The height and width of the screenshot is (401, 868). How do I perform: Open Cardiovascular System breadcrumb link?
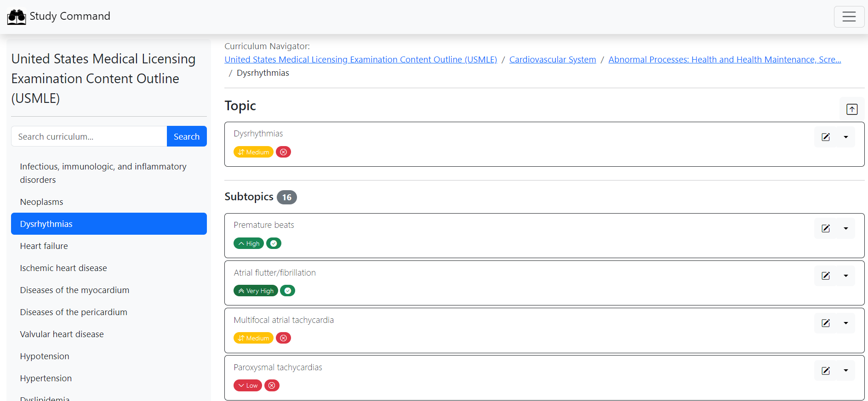[552, 60]
